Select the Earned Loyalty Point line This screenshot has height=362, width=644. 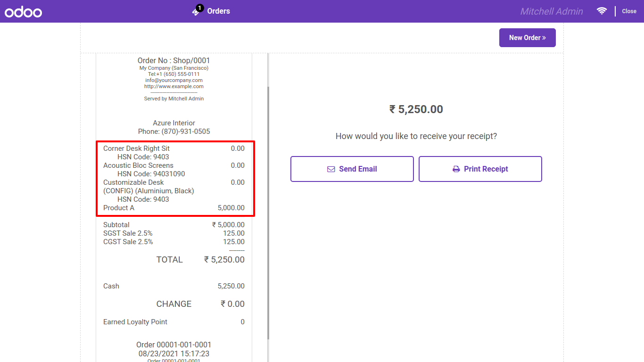tap(174, 322)
